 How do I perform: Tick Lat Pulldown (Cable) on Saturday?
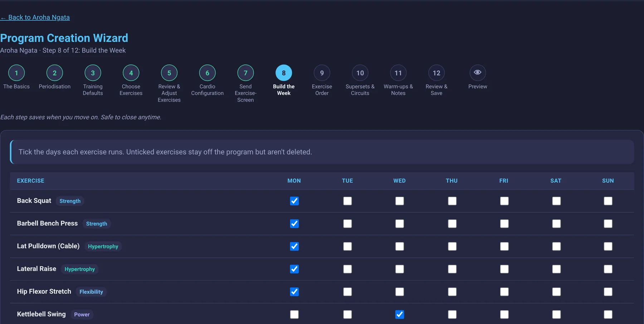point(556,246)
